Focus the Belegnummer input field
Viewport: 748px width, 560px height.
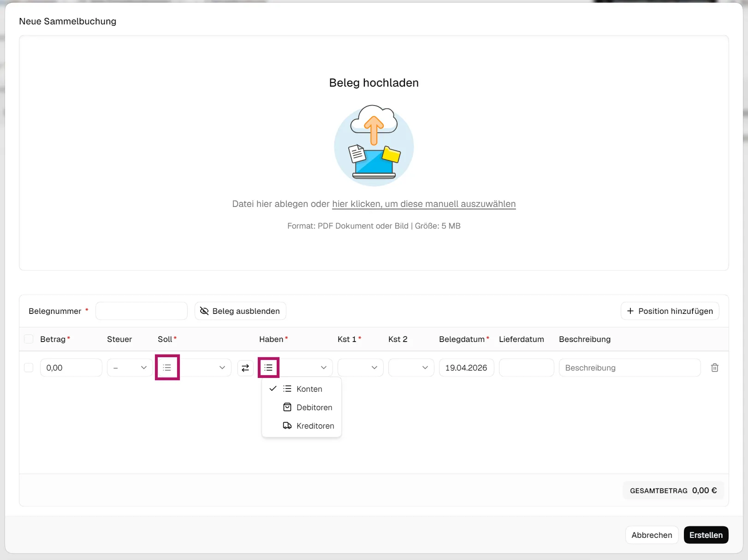141,311
